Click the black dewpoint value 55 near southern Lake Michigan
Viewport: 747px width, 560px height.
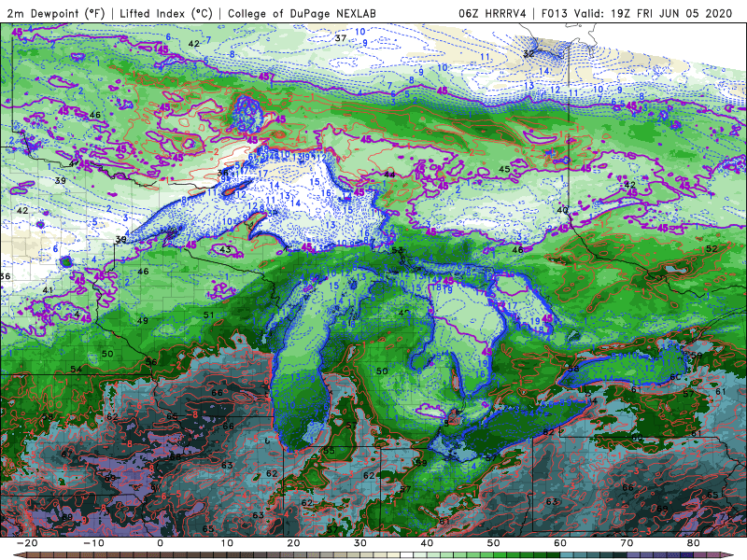[x=329, y=450]
